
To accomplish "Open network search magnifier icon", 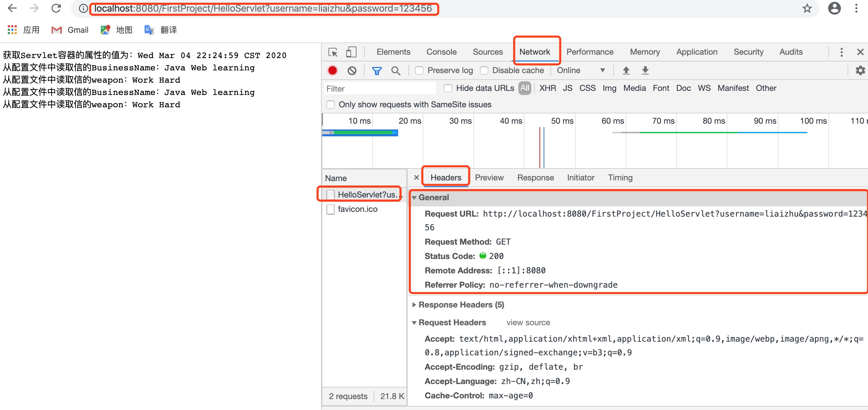I will [x=396, y=71].
